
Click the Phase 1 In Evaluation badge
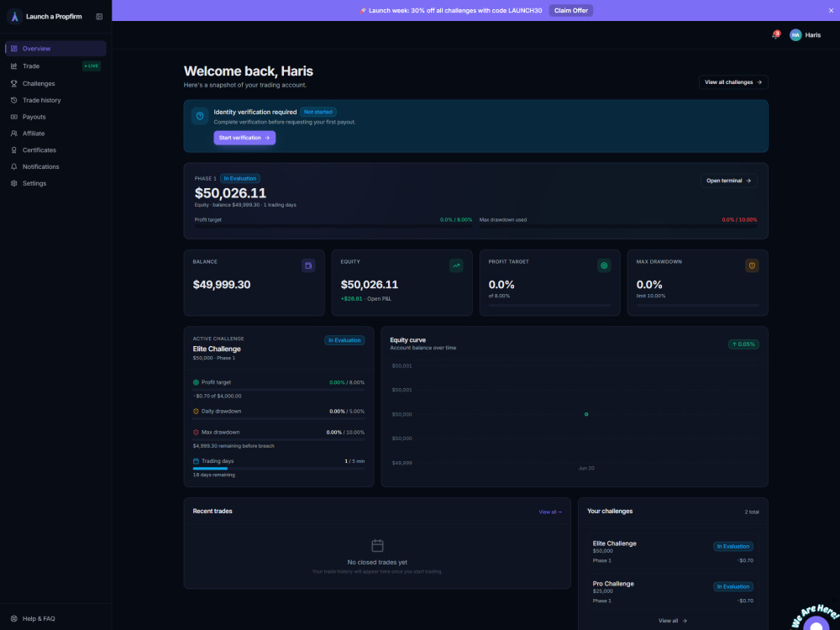(240, 178)
